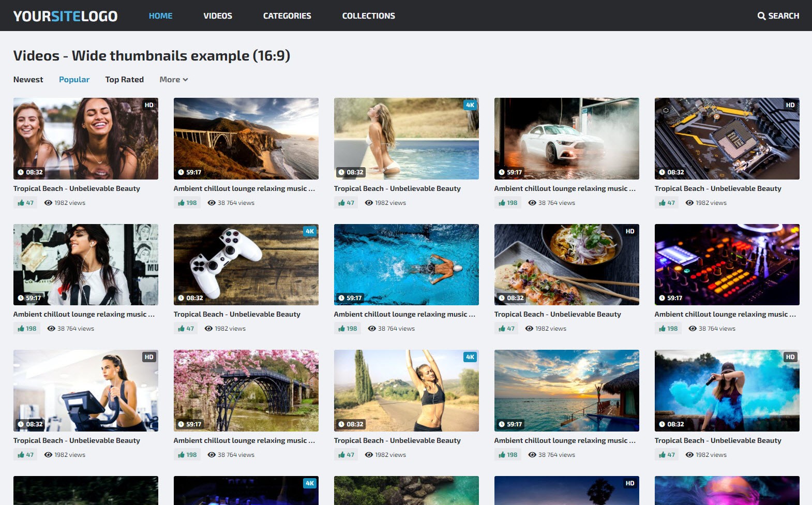Image resolution: width=812 pixels, height=505 pixels.
Task: Open title link under DJ mixer thumbnail
Action: pyautogui.click(x=725, y=315)
